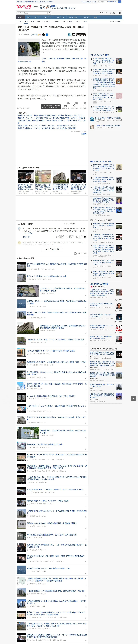
Task: Share article on Facebook icon
Action: (47, 35)
